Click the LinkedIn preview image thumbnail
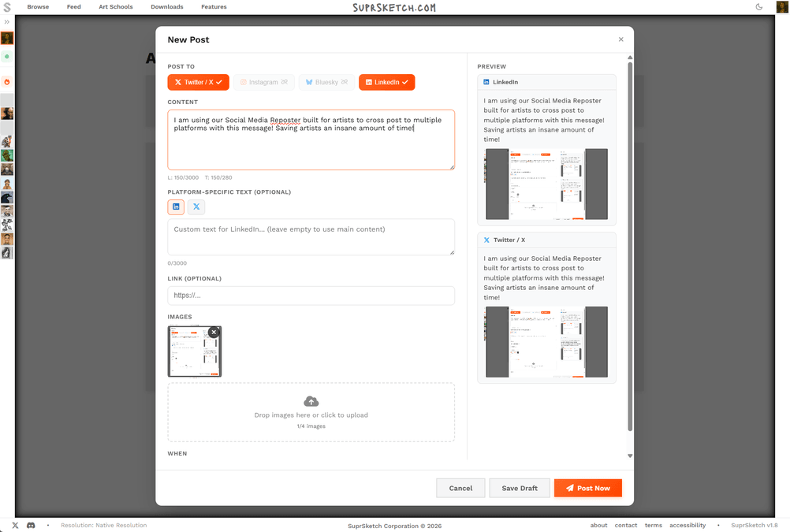This screenshot has width=790, height=532. [546, 184]
